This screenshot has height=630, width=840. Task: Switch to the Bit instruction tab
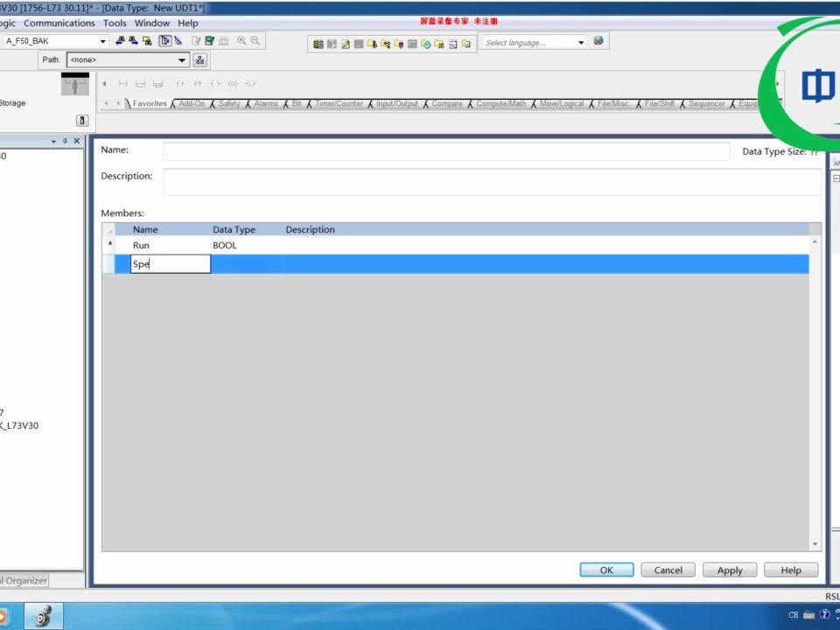tap(297, 103)
